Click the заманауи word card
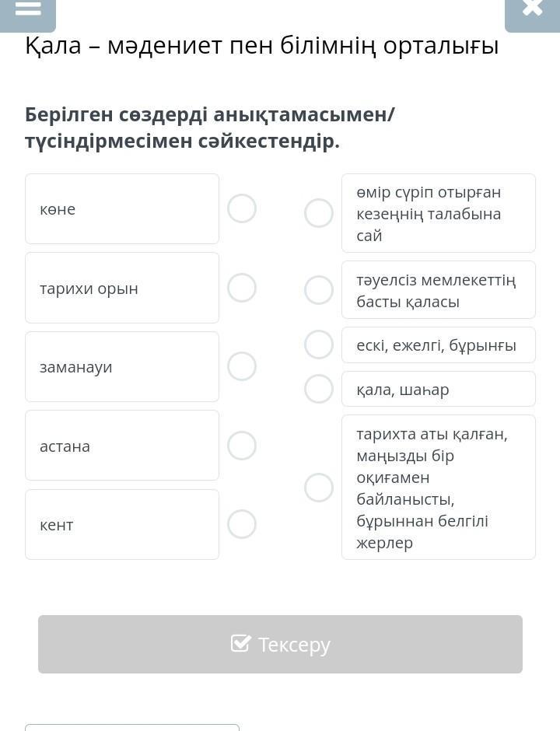Viewport: 560px width, 731px height. coord(122,366)
